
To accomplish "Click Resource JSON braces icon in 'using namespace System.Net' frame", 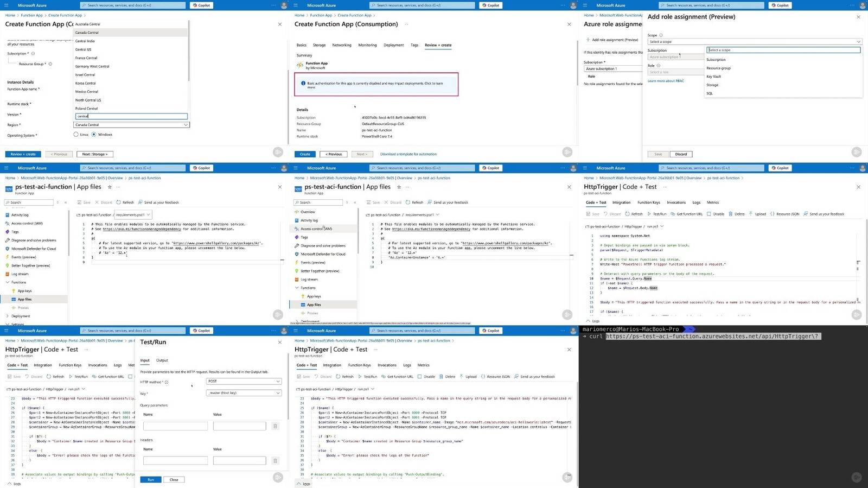I will (x=772, y=214).
